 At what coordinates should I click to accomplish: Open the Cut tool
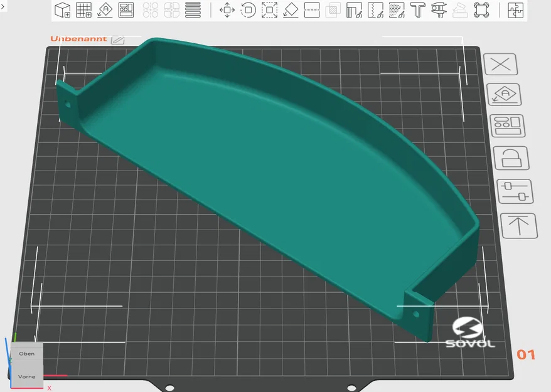click(312, 10)
